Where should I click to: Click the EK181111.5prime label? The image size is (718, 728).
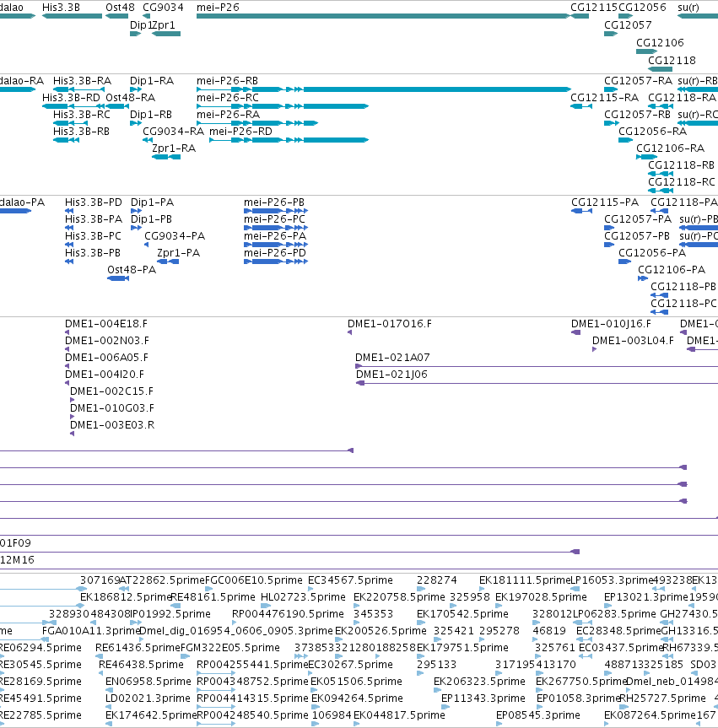pos(525,580)
